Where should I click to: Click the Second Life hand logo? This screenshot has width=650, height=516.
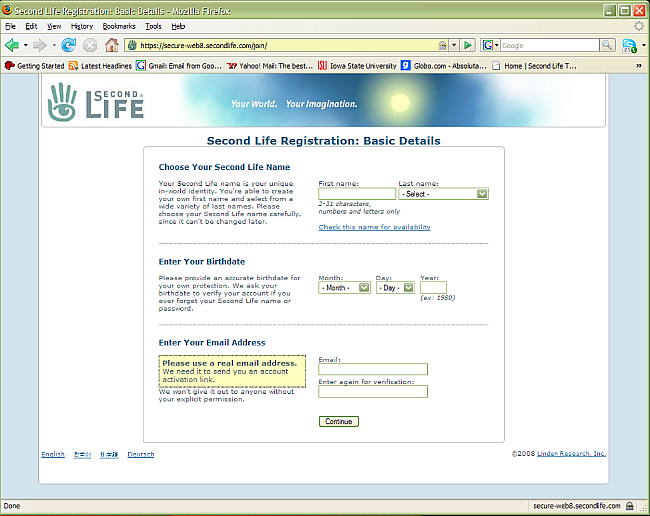(x=62, y=102)
